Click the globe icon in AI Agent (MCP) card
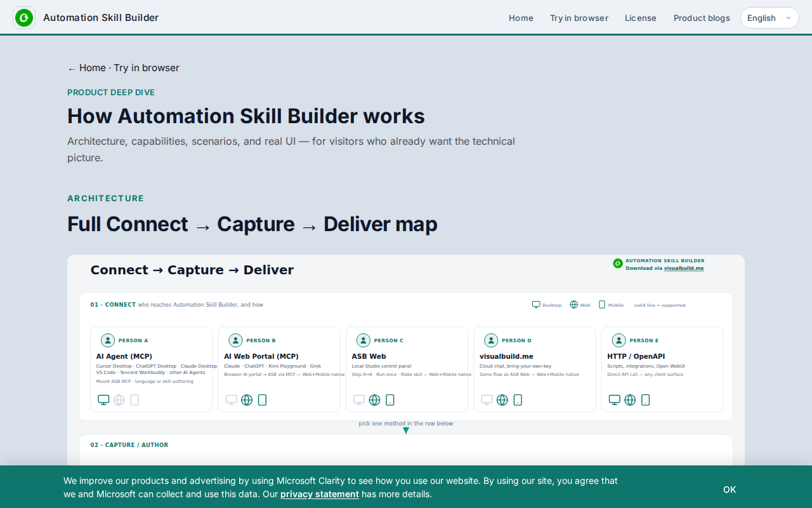Image resolution: width=812 pixels, height=508 pixels. [119, 400]
